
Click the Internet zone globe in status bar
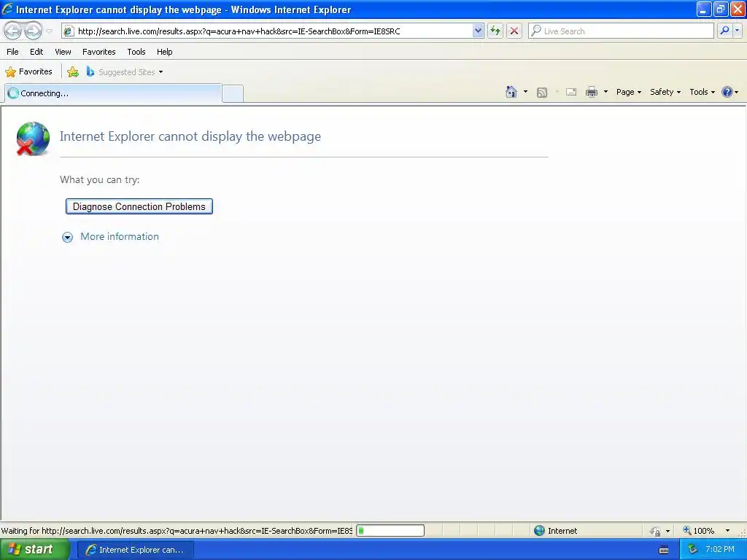(539, 531)
